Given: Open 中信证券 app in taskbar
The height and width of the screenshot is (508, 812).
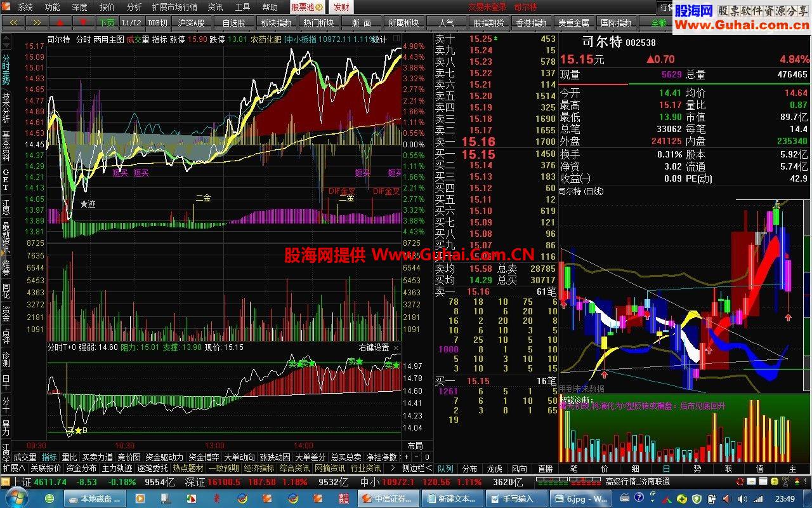Looking at the screenshot, I should 388,499.
